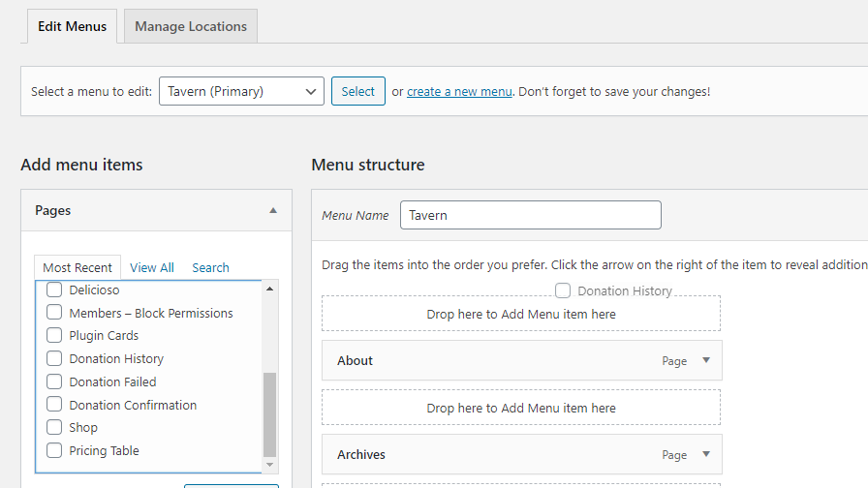This screenshot has width=868, height=488.
Task: Tick the Donation Failed checkbox
Action: coord(54,382)
